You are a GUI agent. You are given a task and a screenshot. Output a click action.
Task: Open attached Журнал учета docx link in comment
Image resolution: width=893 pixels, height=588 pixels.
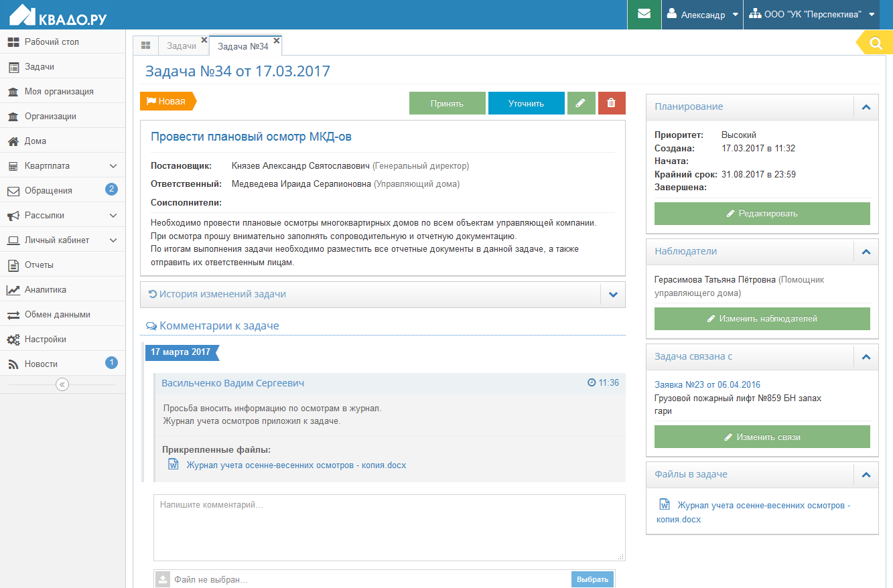click(x=296, y=465)
